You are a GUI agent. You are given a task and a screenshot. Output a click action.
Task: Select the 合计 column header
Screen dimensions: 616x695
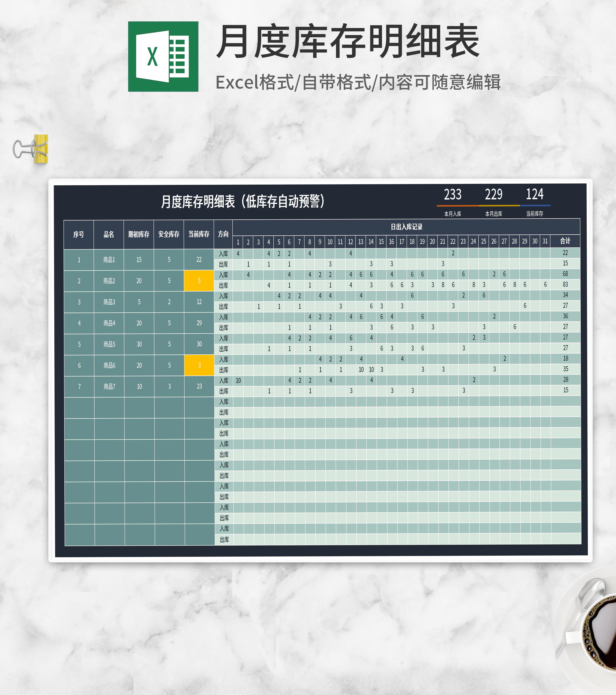pyautogui.click(x=565, y=241)
